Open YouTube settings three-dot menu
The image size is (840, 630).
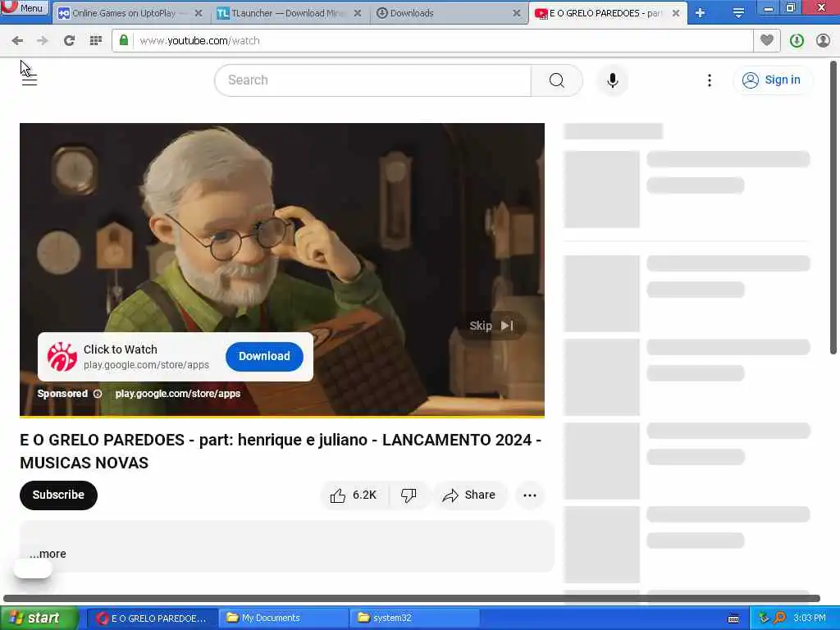point(710,80)
